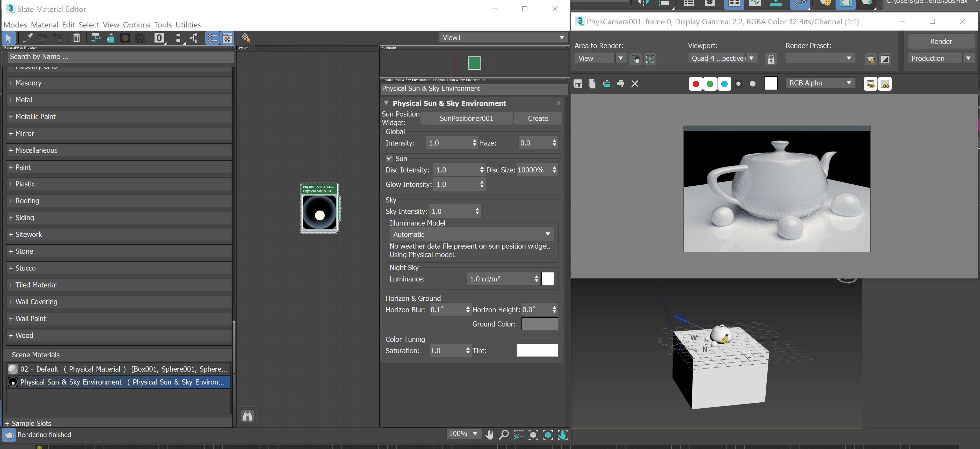Toggle the red channel display
This screenshot has width=980, height=449.
[x=695, y=83]
